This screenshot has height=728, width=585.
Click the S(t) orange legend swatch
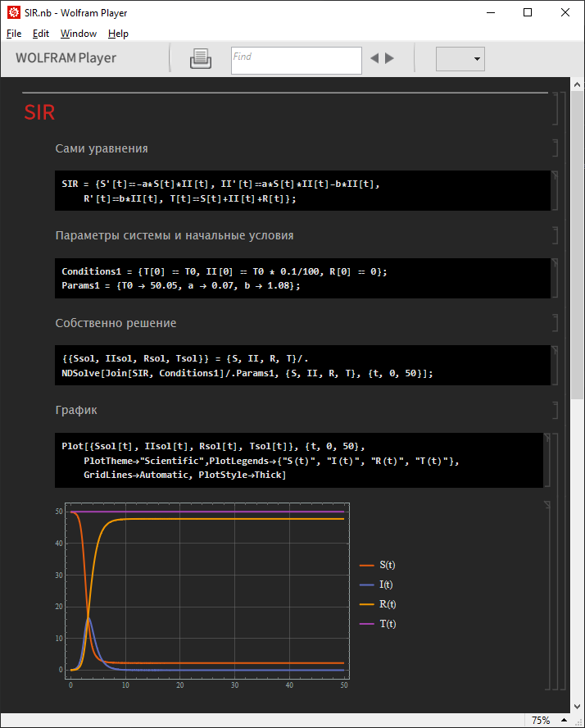pos(366,565)
